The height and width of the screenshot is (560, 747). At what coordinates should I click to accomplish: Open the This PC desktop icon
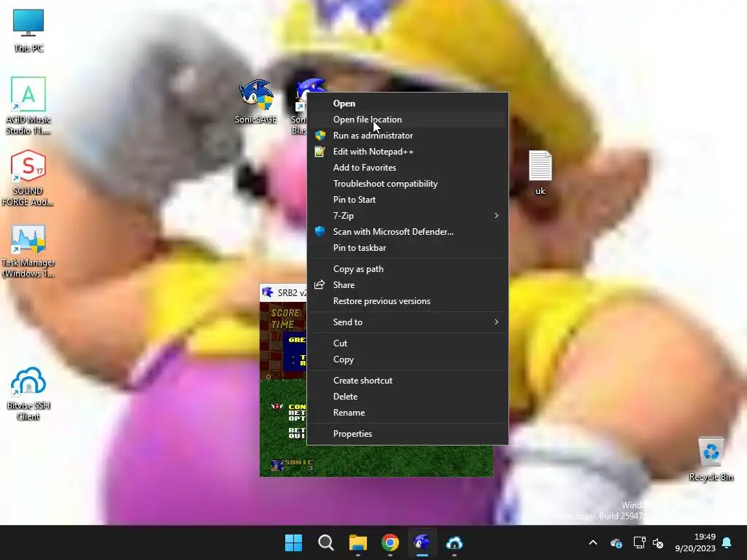(28, 30)
